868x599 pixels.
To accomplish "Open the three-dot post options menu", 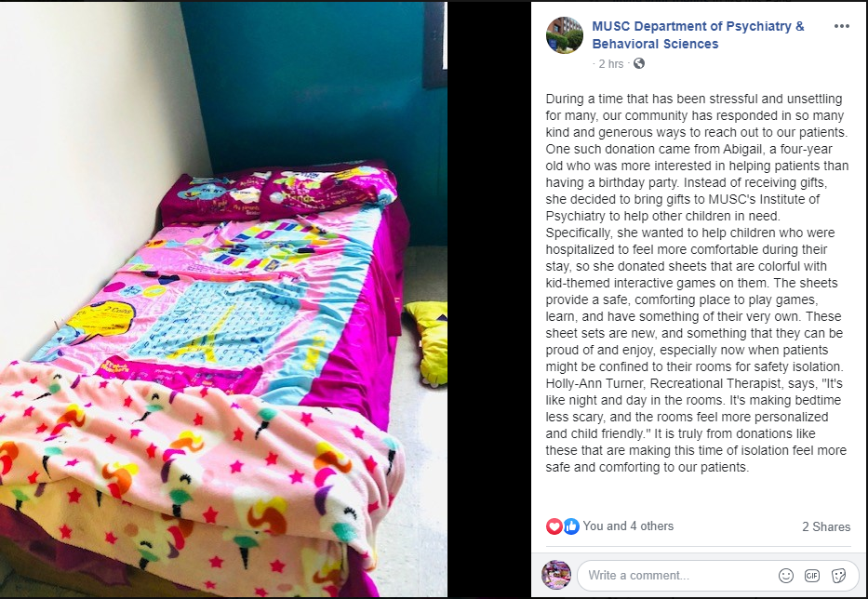I will [x=841, y=27].
